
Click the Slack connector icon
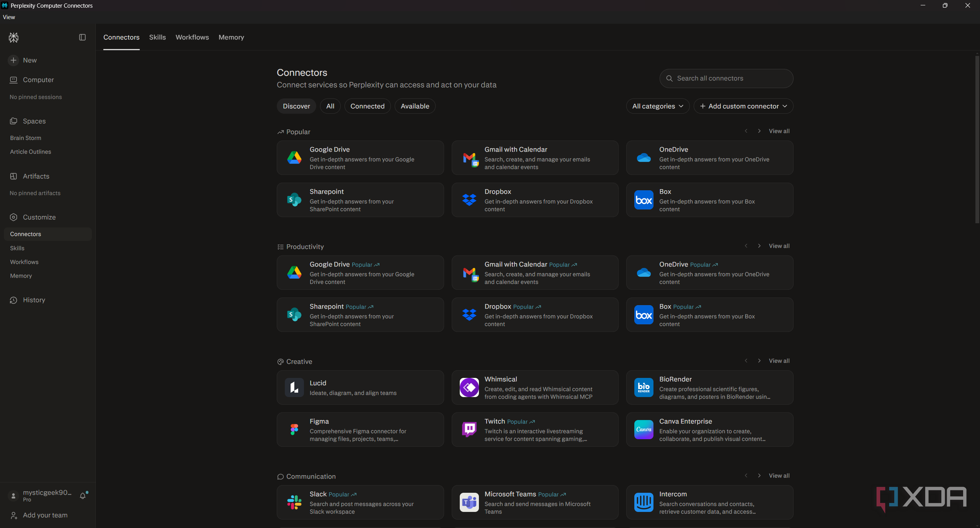[294, 502]
